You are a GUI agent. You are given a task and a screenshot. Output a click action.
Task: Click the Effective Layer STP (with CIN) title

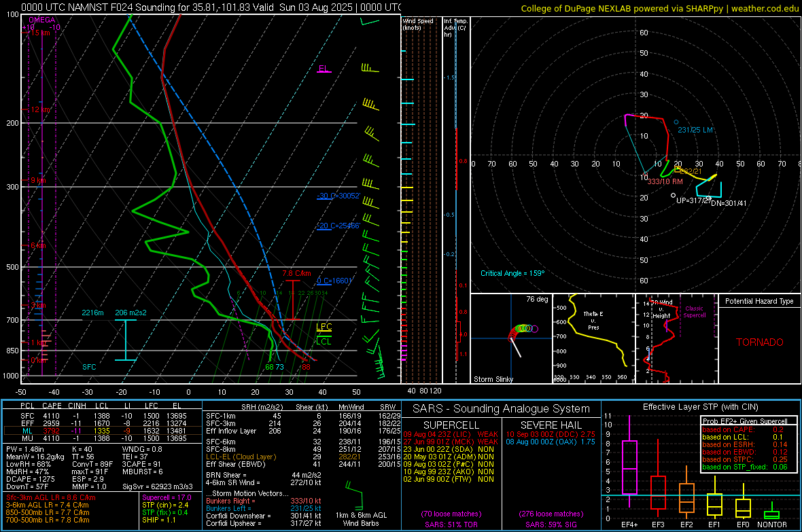click(x=701, y=407)
